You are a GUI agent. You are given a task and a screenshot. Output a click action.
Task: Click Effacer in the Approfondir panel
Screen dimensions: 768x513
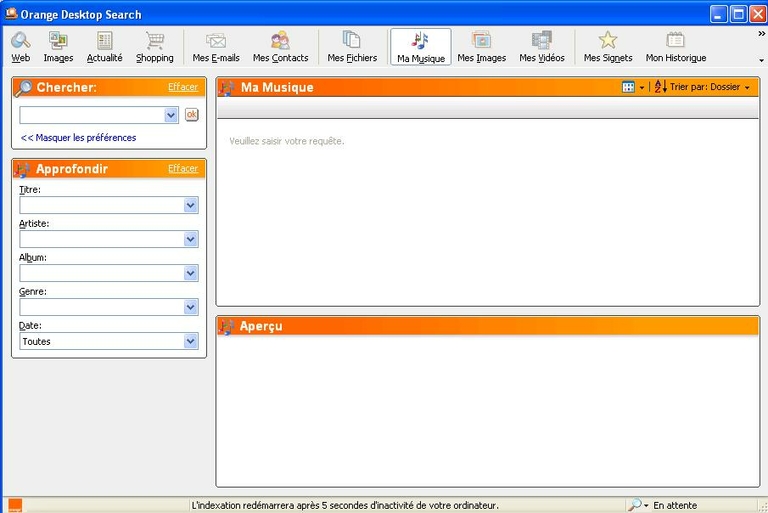click(x=183, y=169)
